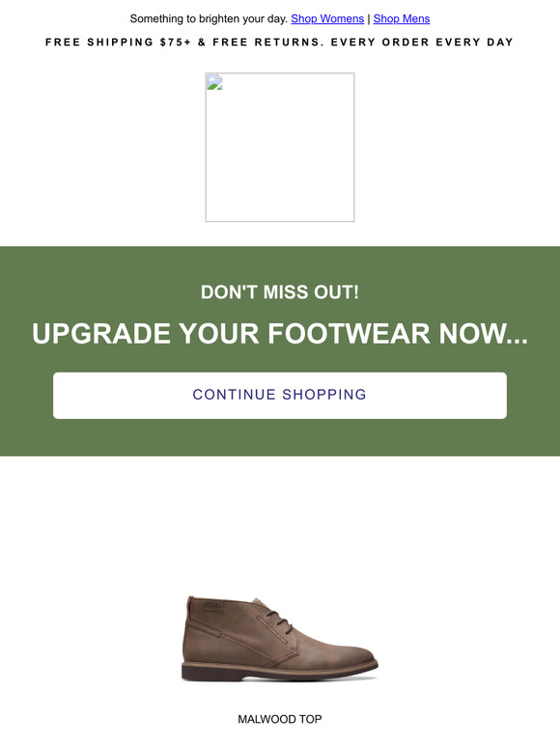Click the pipe separator between shop links
The image size is (560, 747).
click(x=369, y=18)
